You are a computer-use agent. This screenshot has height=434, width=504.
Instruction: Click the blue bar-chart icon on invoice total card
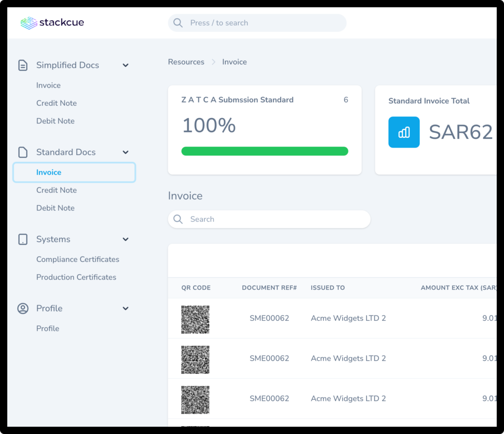pyautogui.click(x=404, y=132)
